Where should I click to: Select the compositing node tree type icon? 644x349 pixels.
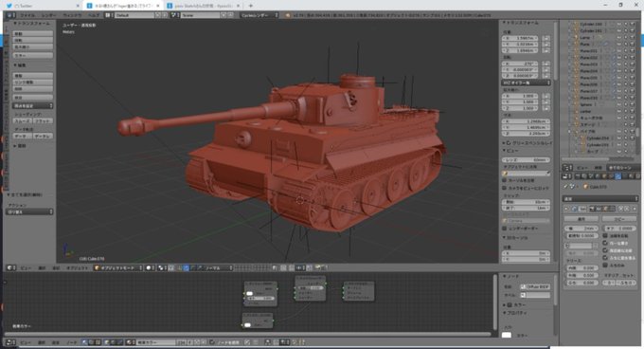pos(92,342)
